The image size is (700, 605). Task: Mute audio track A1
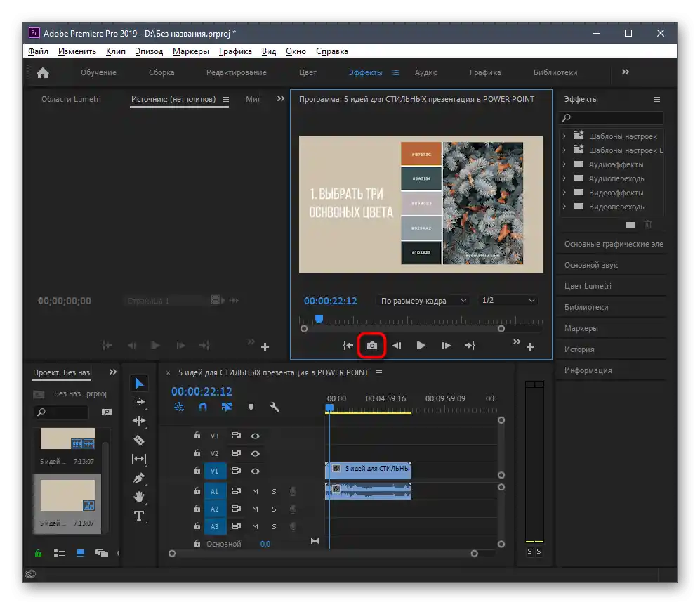pos(256,490)
